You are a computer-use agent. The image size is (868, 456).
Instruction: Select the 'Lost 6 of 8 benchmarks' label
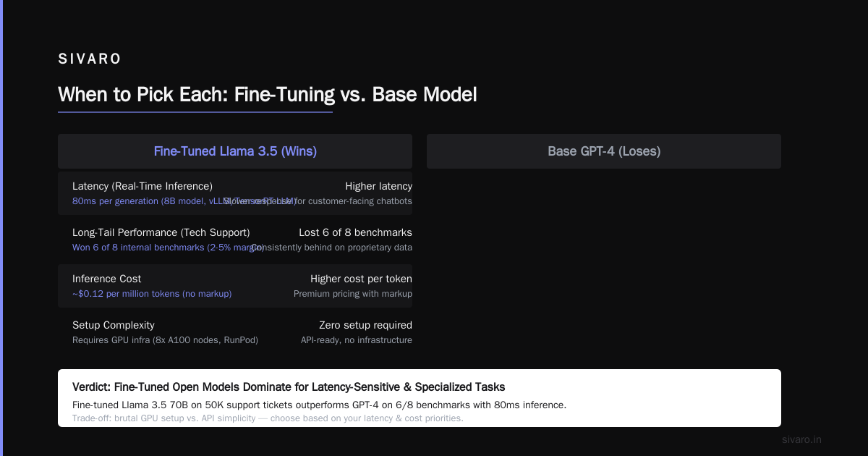tap(355, 232)
